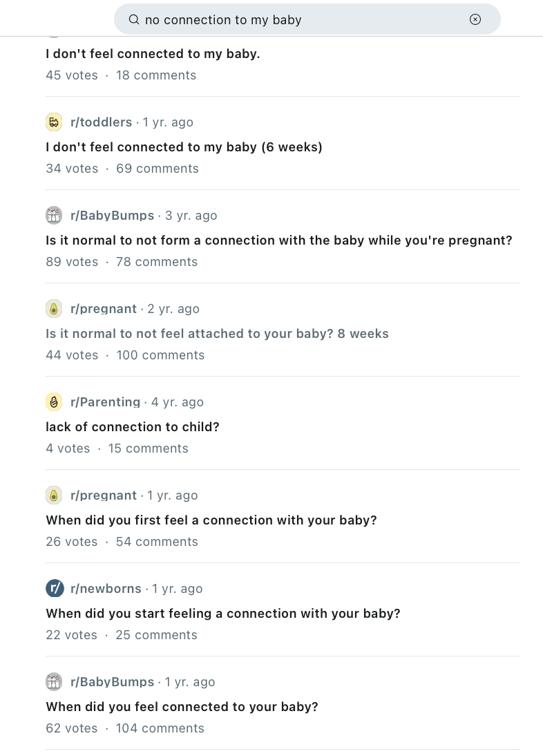Image resolution: width=543 pixels, height=756 pixels.
Task: Open the r/Parenting community avatar icon
Action: (x=54, y=401)
